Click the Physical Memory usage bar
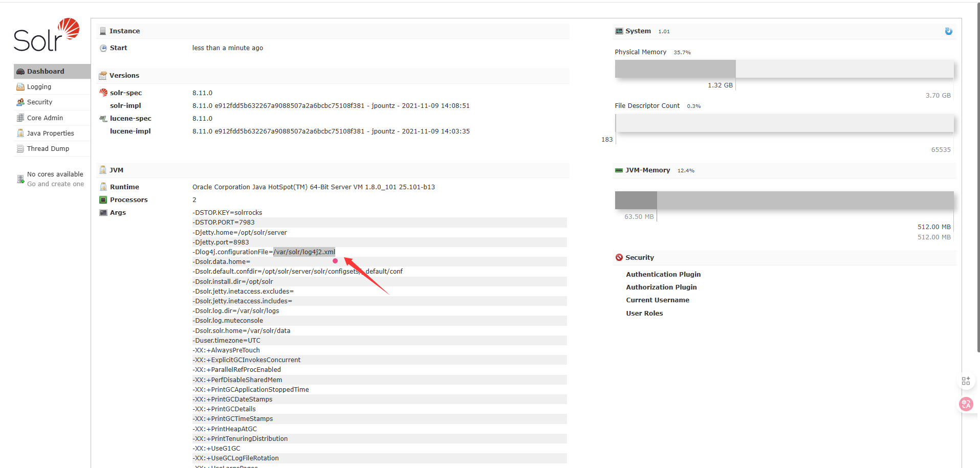 pyautogui.click(x=783, y=69)
